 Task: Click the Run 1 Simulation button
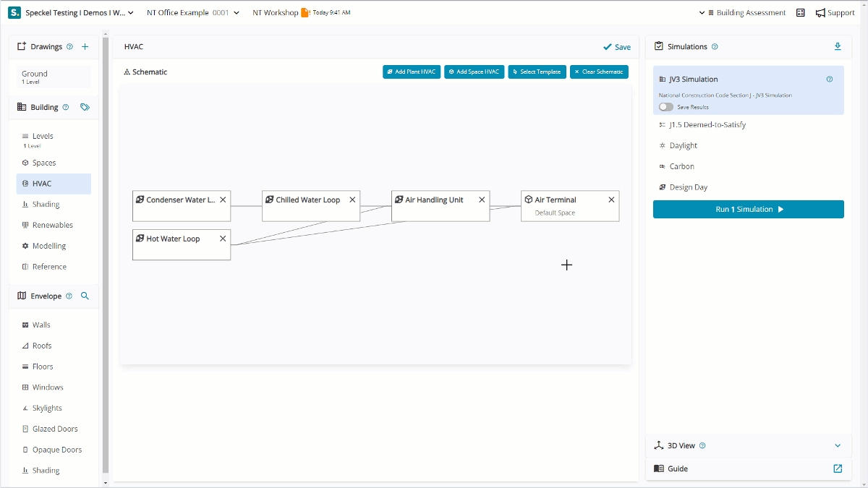click(748, 209)
